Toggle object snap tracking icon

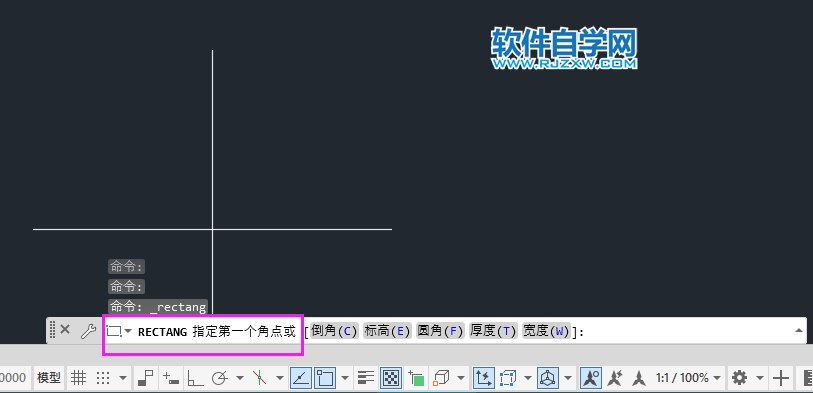tap(300, 378)
